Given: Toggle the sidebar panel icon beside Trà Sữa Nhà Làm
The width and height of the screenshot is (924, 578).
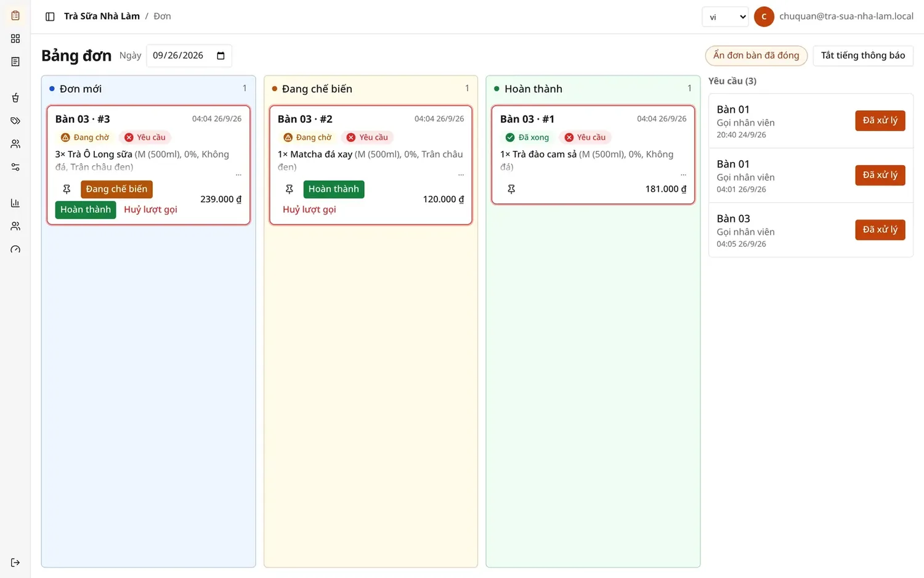Looking at the screenshot, I should click(50, 17).
